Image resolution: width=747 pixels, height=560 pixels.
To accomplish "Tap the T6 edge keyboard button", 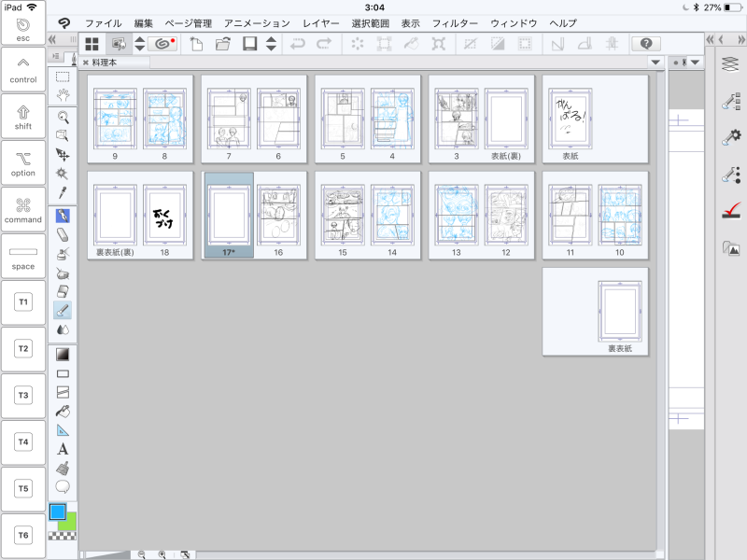I will [x=22, y=536].
